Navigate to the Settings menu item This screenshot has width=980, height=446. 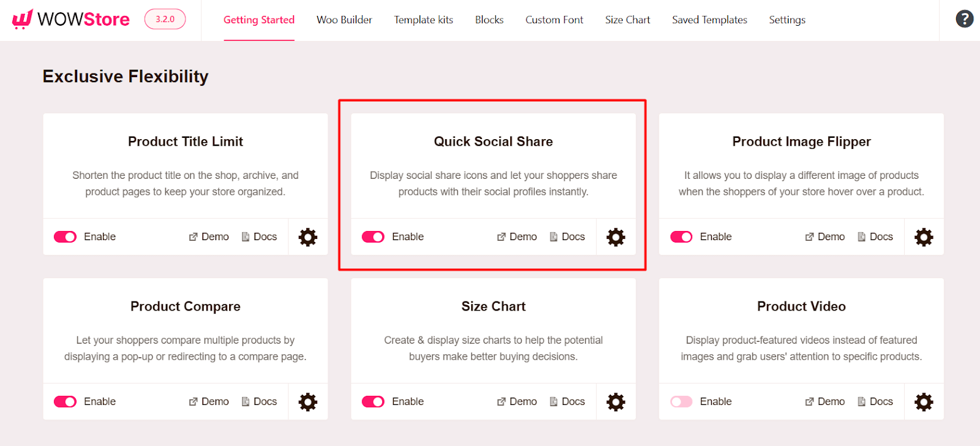(786, 20)
